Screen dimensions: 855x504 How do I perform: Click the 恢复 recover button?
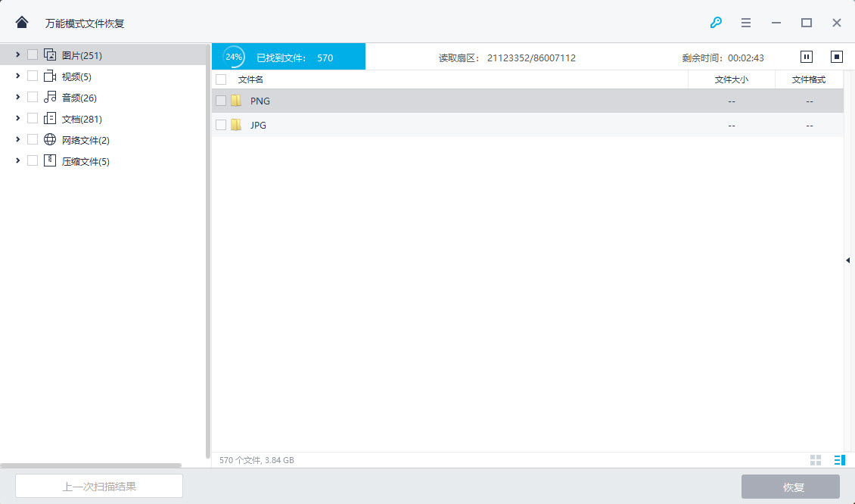[790, 487]
